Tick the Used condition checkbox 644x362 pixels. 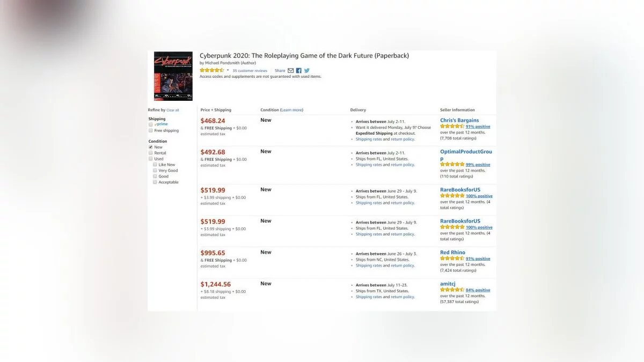coord(151,159)
